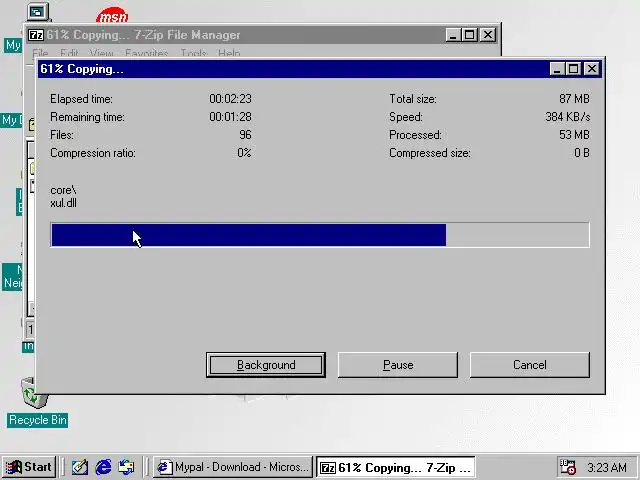Close the 61% Copying dialog
This screenshot has height=480, width=640.
tap(592, 69)
